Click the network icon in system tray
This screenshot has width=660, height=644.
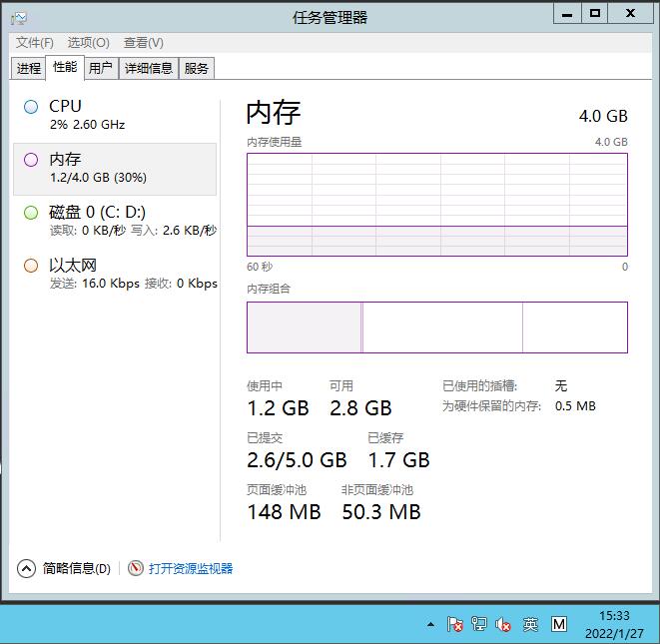point(479,624)
